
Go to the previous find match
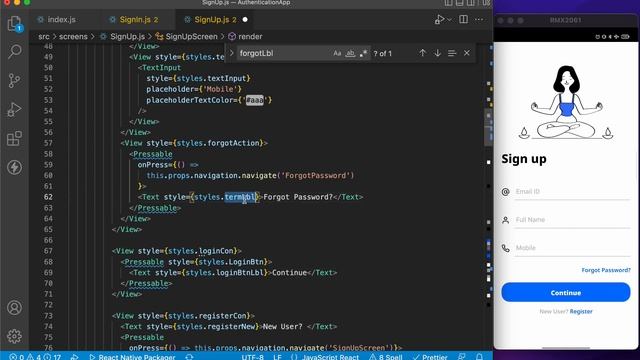[422, 53]
